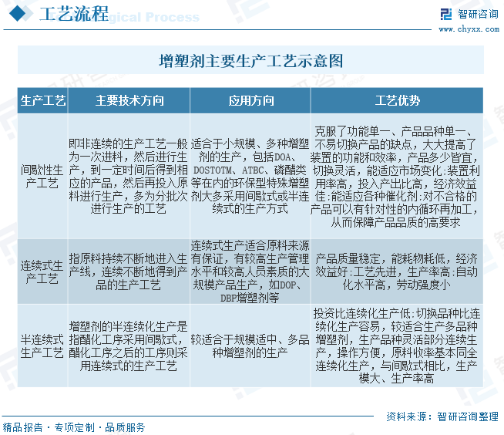Select the title 增塑剂主要生产工艺示意图
504x435 pixels.
pyautogui.click(x=251, y=60)
